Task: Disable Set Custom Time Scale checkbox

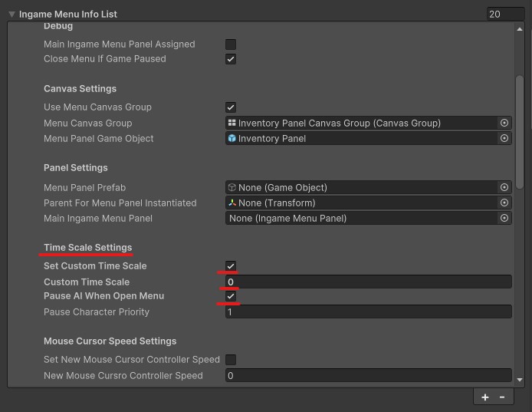Action: click(x=231, y=266)
